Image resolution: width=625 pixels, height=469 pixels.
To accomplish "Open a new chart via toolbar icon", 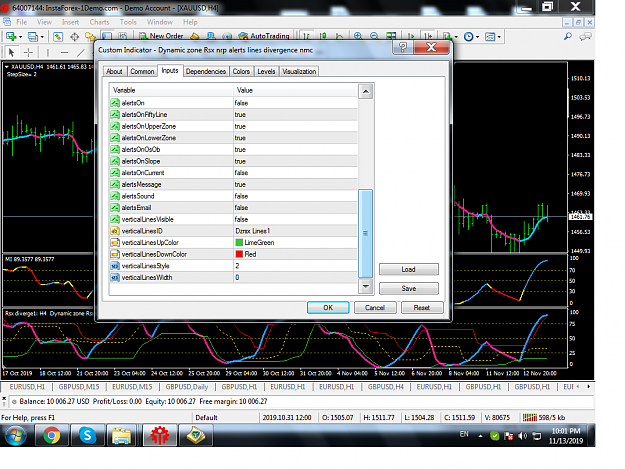I will point(11,37).
